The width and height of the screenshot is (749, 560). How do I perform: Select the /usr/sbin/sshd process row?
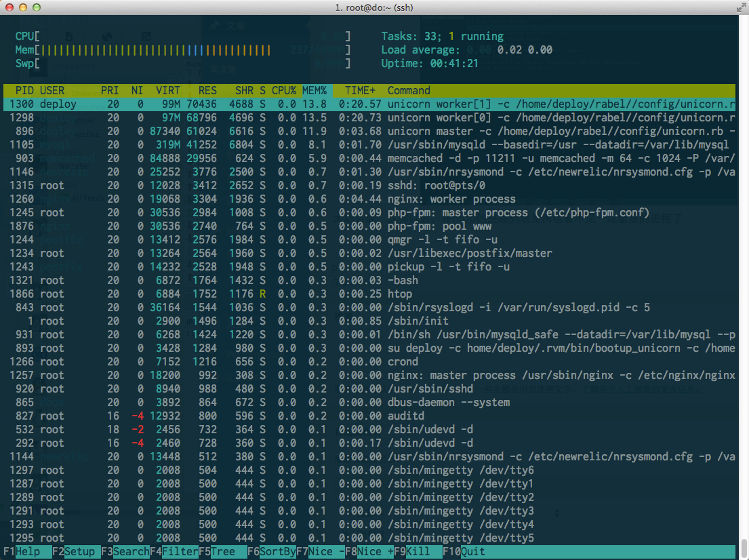coord(369,389)
